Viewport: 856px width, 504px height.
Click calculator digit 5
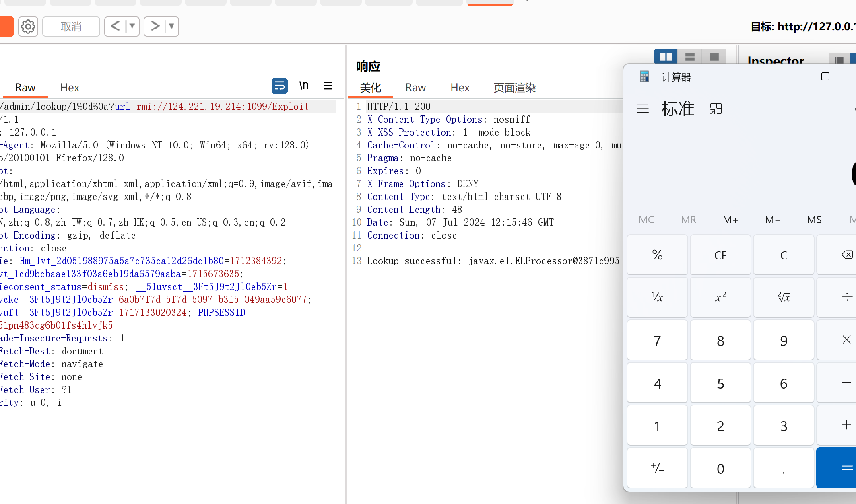tap(720, 383)
